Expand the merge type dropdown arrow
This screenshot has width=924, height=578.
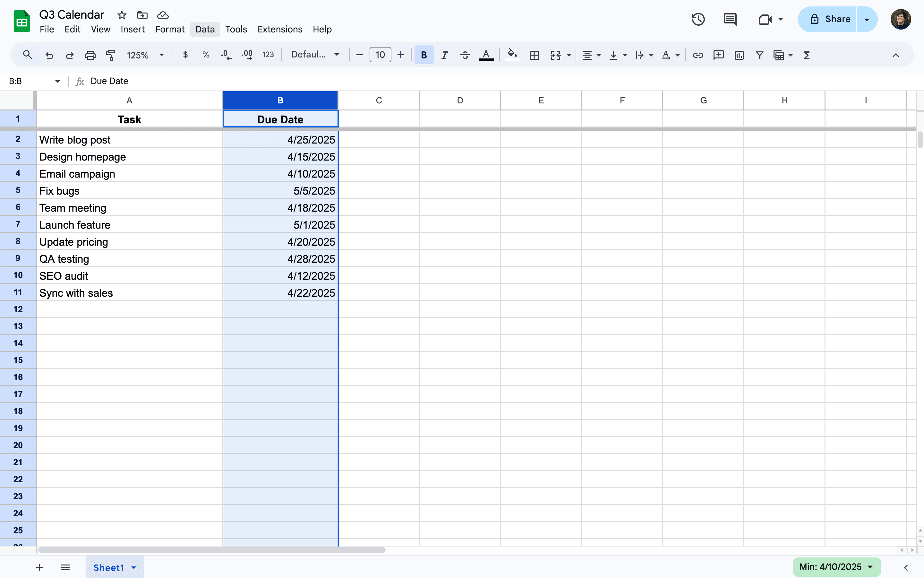(569, 56)
